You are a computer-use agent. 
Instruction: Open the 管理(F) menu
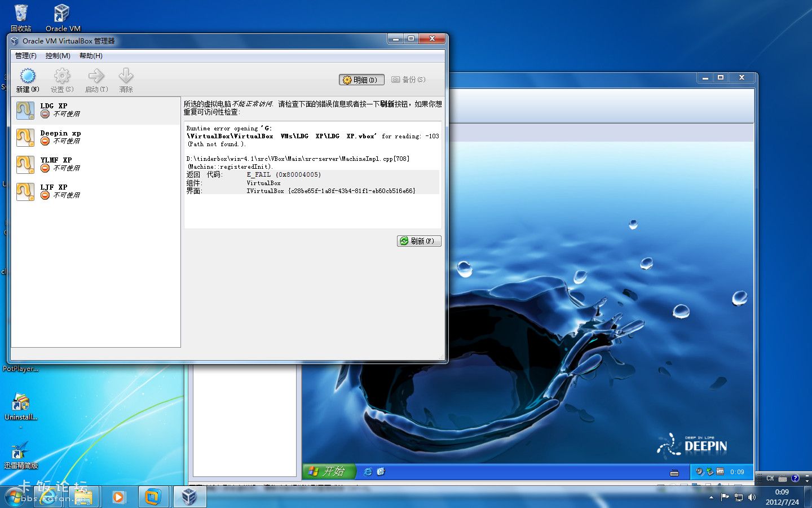26,56
